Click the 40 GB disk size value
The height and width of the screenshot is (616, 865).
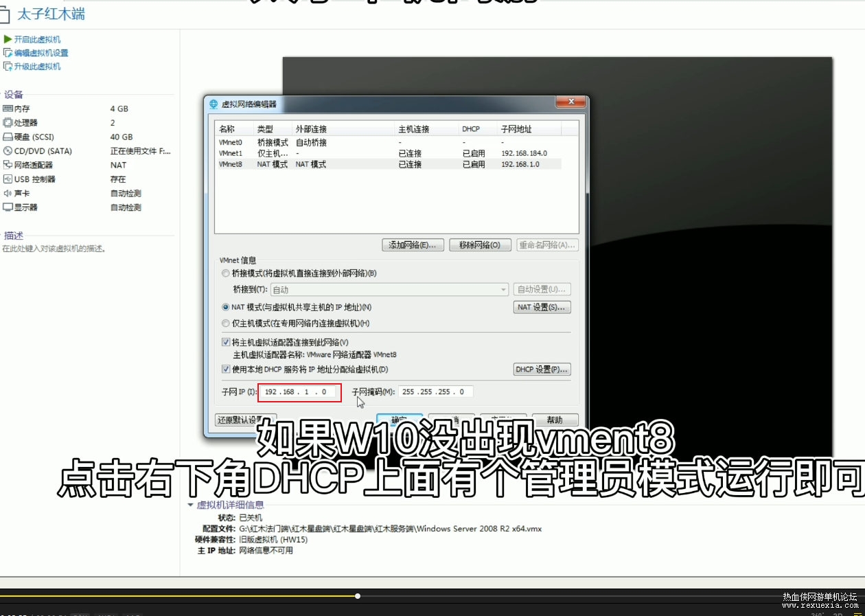click(x=122, y=137)
